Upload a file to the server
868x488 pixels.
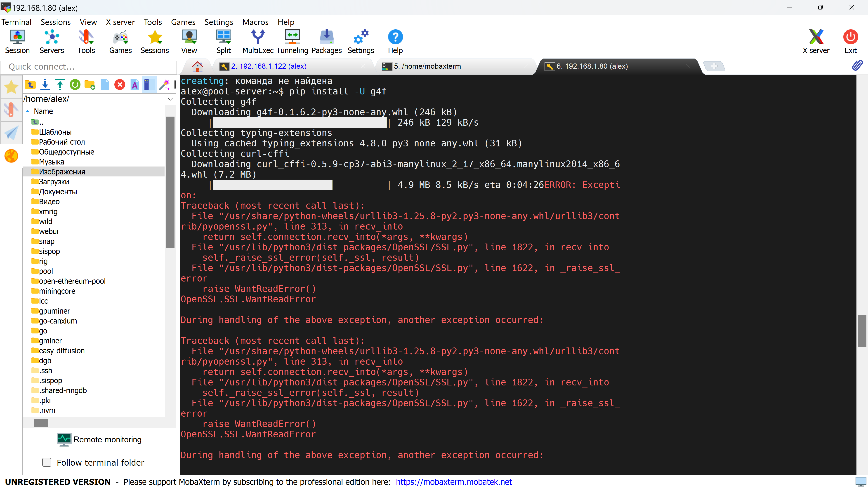pyautogui.click(x=60, y=84)
